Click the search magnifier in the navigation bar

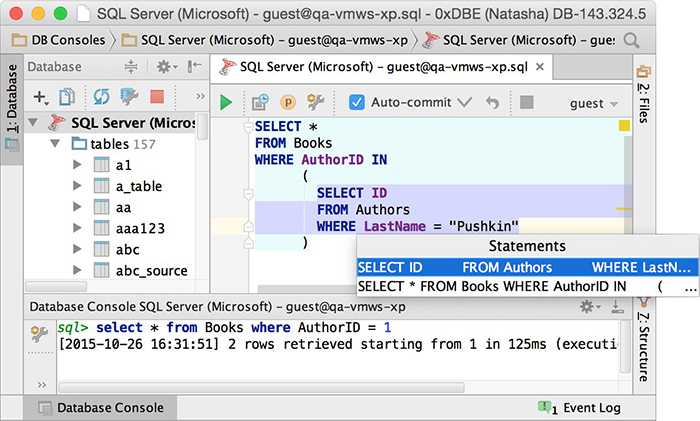pyautogui.click(x=631, y=41)
